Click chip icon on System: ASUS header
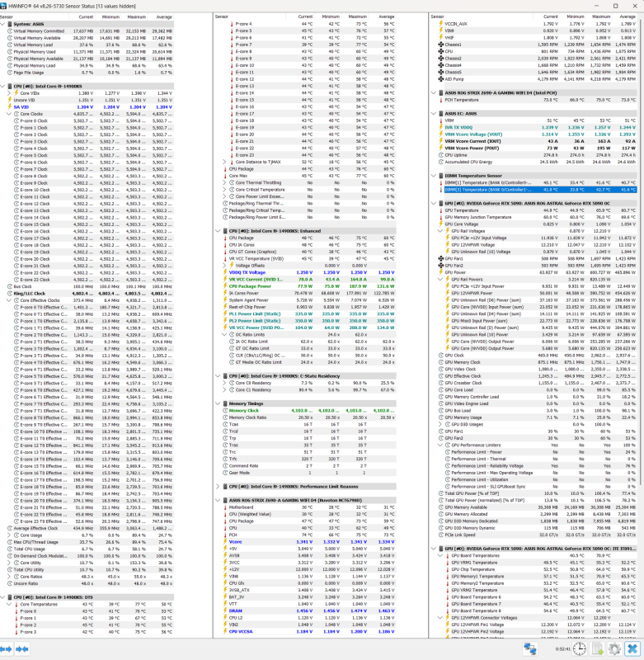 [10, 25]
